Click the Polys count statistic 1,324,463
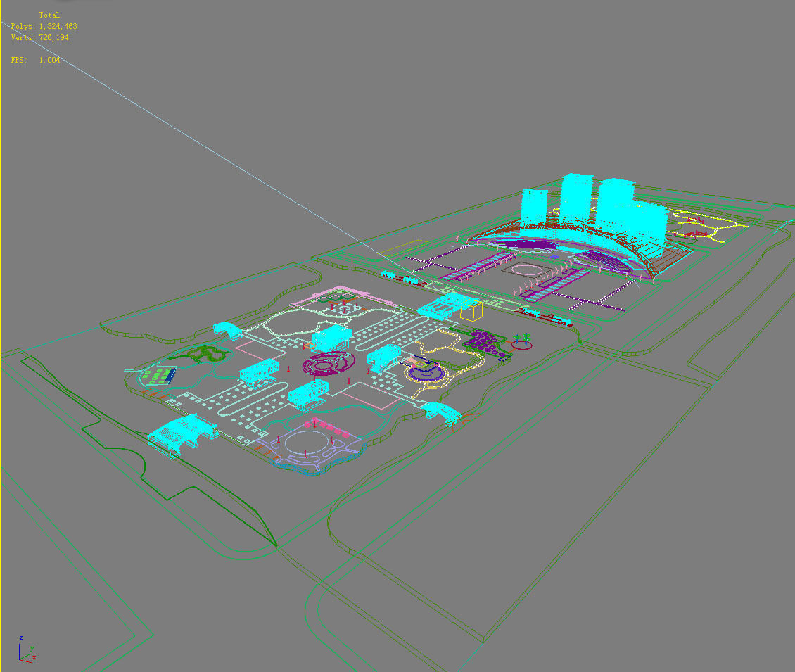 (x=58, y=26)
